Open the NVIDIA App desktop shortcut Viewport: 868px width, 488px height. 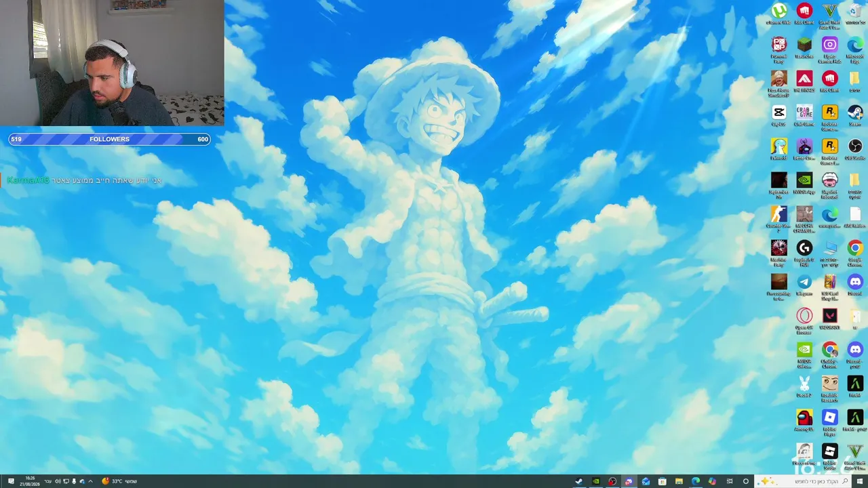click(804, 183)
